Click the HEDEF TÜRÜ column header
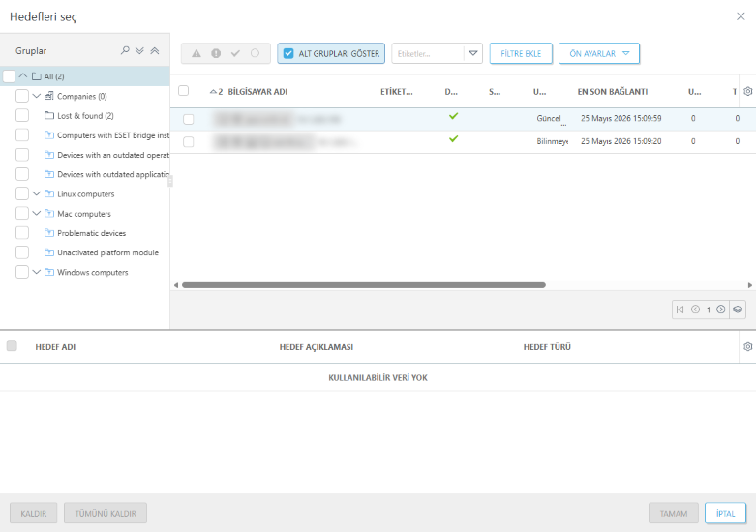This screenshot has height=532, width=756. (x=547, y=347)
